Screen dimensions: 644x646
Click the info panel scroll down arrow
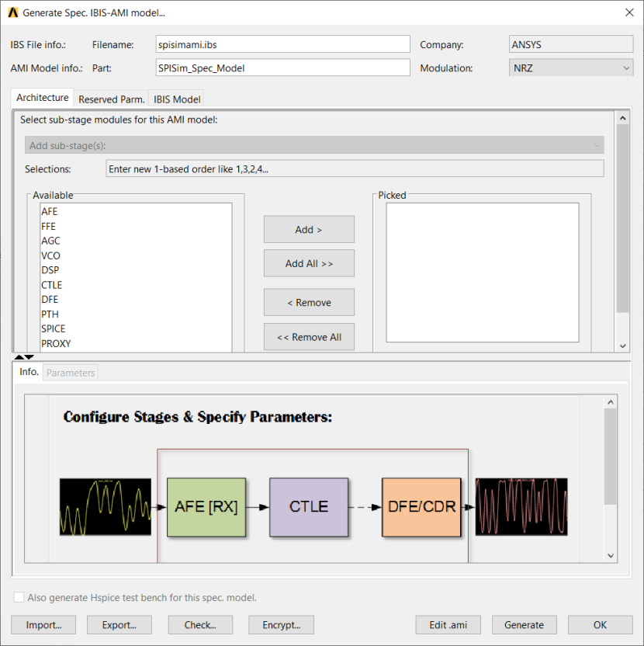pyautogui.click(x=611, y=556)
